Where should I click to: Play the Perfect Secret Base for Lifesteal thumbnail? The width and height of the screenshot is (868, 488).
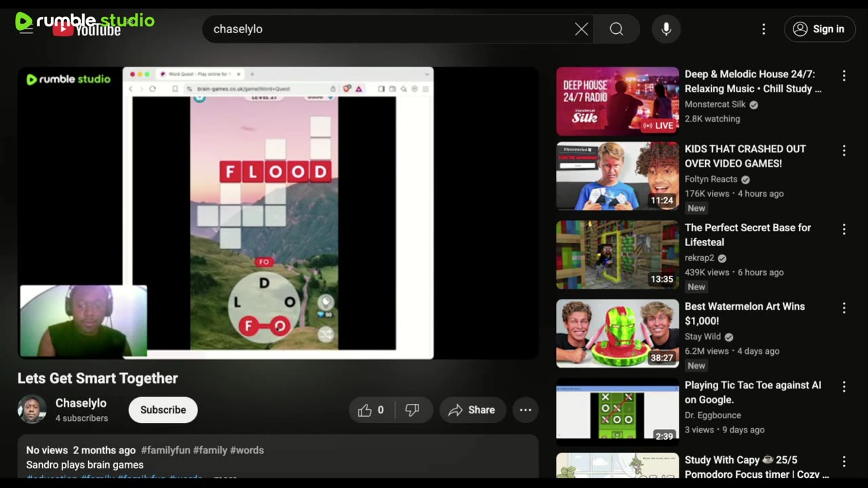[617, 255]
